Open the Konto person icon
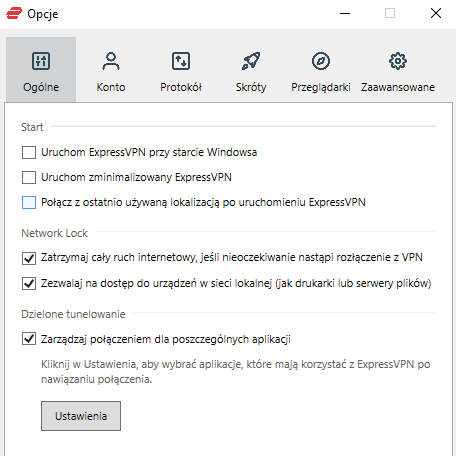The height and width of the screenshot is (456, 456). (111, 61)
